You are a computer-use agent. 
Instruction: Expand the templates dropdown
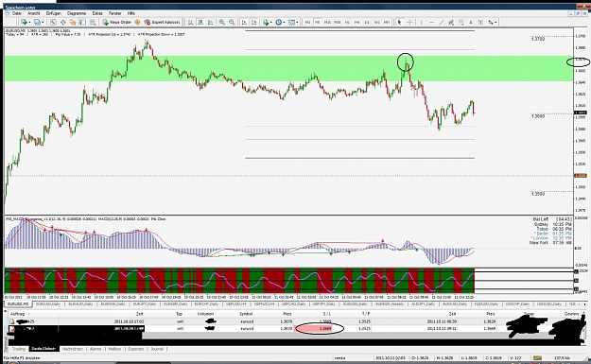tap(297, 23)
